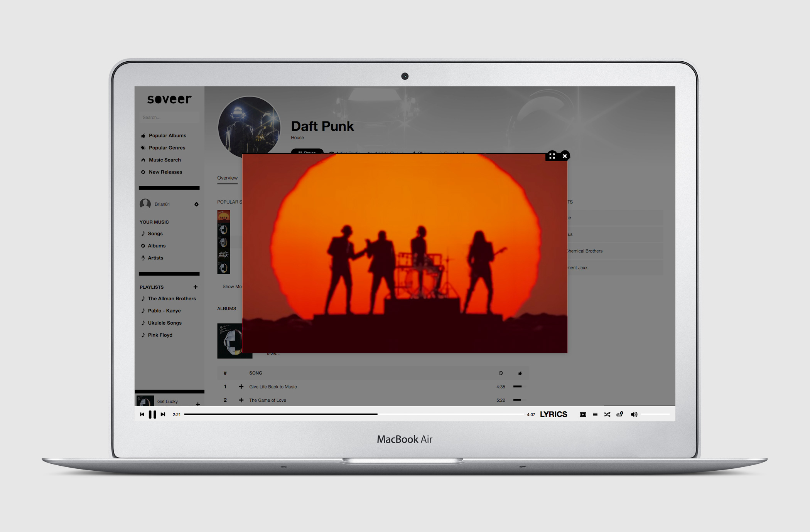Click the disc icon beside Albums
The width and height of the screenshot is (810, 532).
(143, 246)
